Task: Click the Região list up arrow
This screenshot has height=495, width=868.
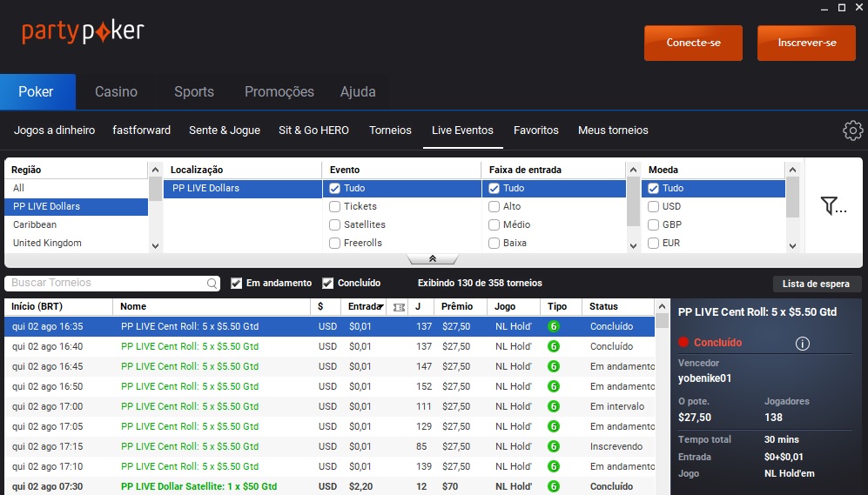Action: (x=155, y=170)
